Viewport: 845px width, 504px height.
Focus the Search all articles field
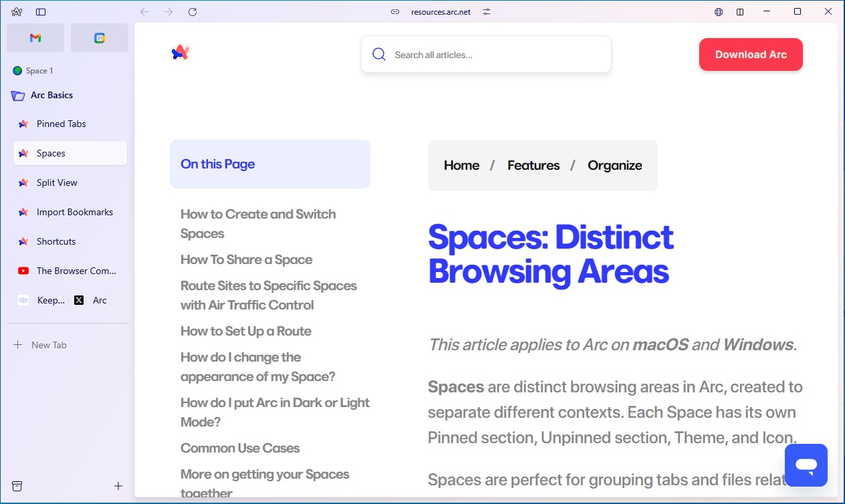tap(486, 54)
